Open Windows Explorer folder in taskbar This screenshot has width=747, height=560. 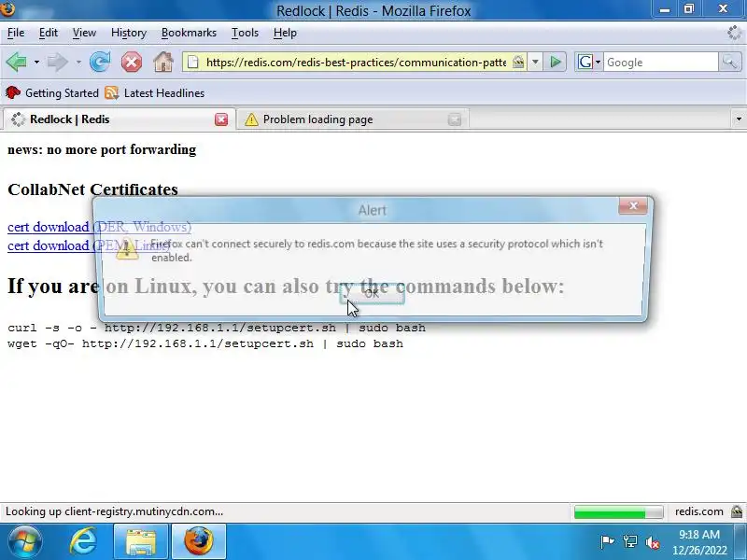click(141, 541)
